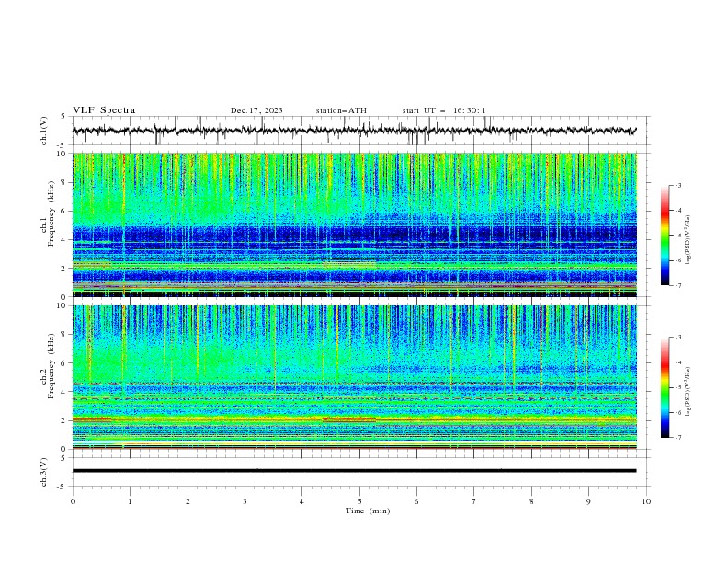Click the ch.1 spectrogram color scale bar
The height and width of the screenshot is (563, 728).
pos(665,236)
